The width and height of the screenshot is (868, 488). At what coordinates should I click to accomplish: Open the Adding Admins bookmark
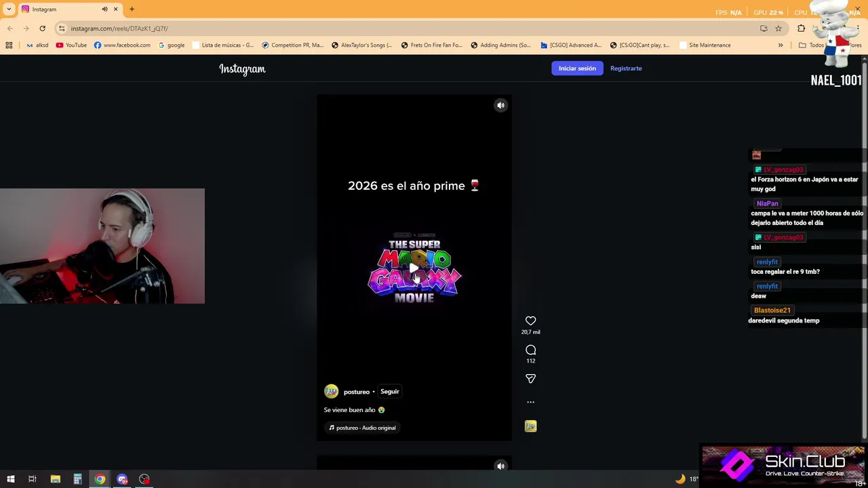[500, 45]
